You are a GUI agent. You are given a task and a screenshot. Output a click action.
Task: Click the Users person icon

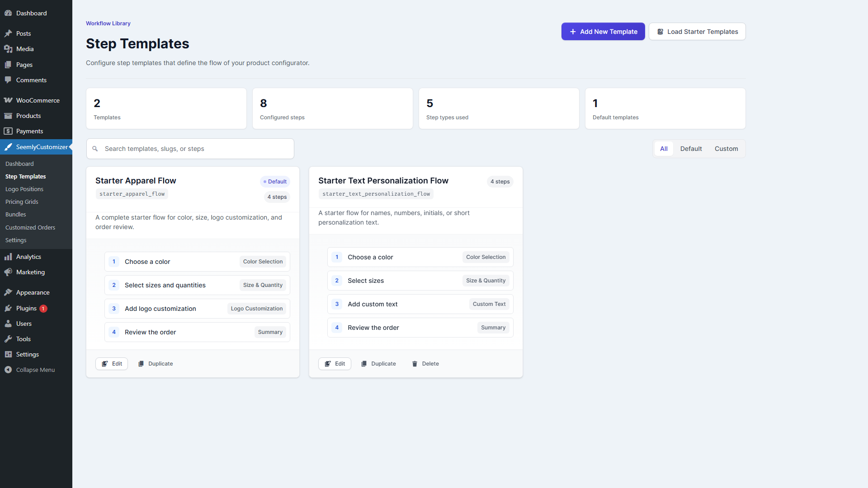click(8, 324)
